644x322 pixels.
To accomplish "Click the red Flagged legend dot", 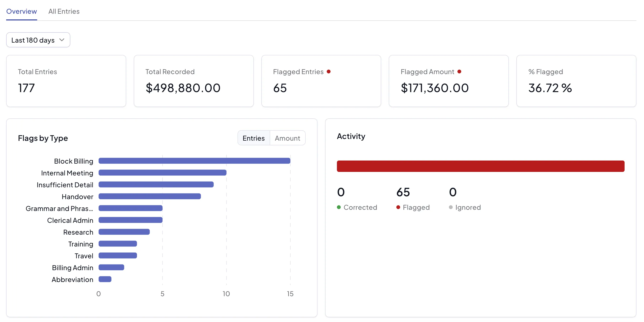I will click(x=398, y=207).
